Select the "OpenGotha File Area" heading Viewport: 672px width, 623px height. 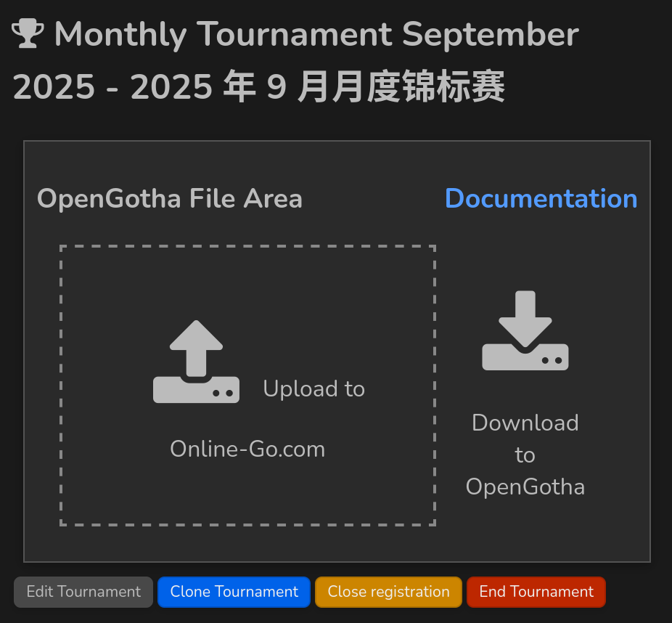click(170, 199)
